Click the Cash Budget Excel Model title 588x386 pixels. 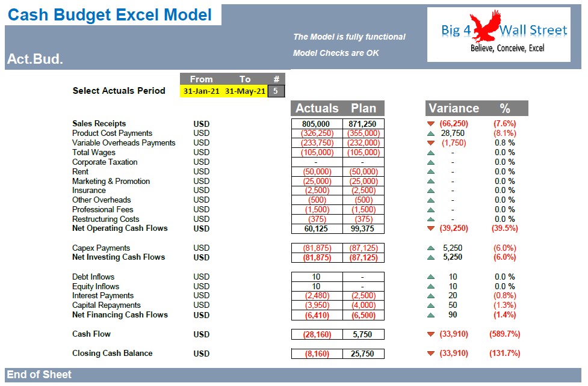pyautogui.click(x=110, y=15)
